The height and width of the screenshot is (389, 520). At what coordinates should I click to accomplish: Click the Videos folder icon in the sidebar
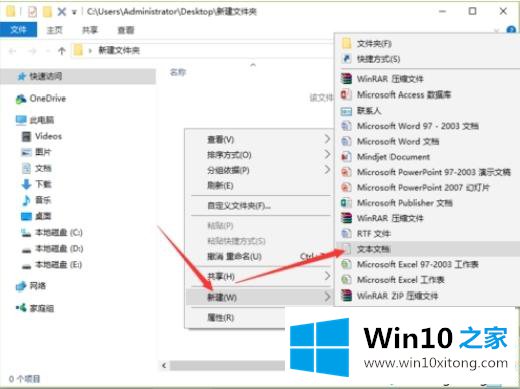[26, 136]
